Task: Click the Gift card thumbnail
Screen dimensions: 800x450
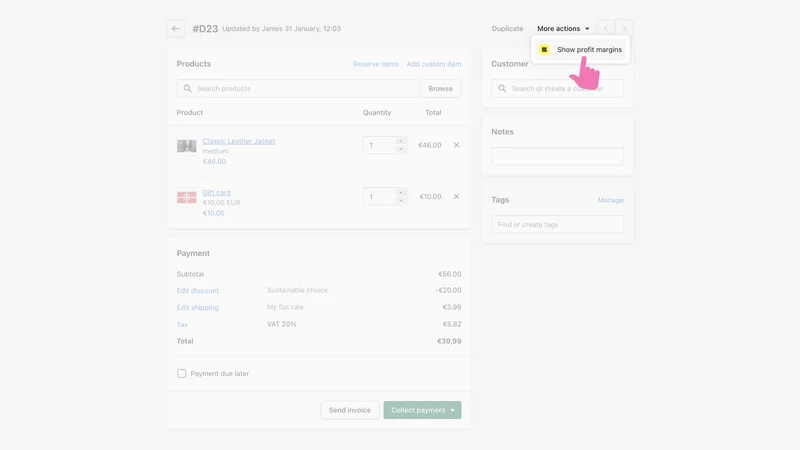Action: click(186, 197)
